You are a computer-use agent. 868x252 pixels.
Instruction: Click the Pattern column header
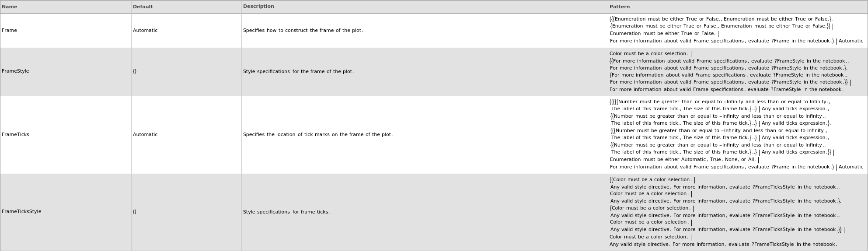point(620,7)
